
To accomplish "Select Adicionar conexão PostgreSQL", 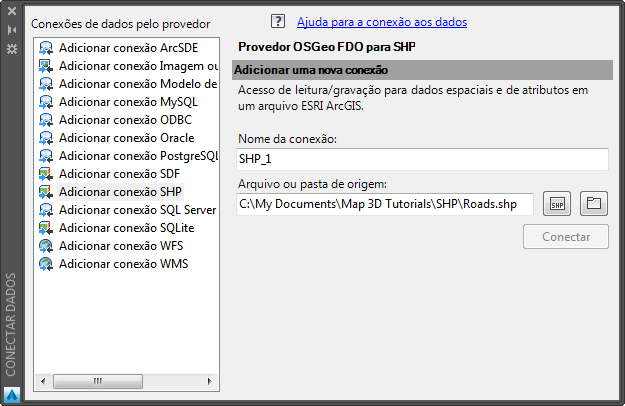I will [x=138, y=156].
